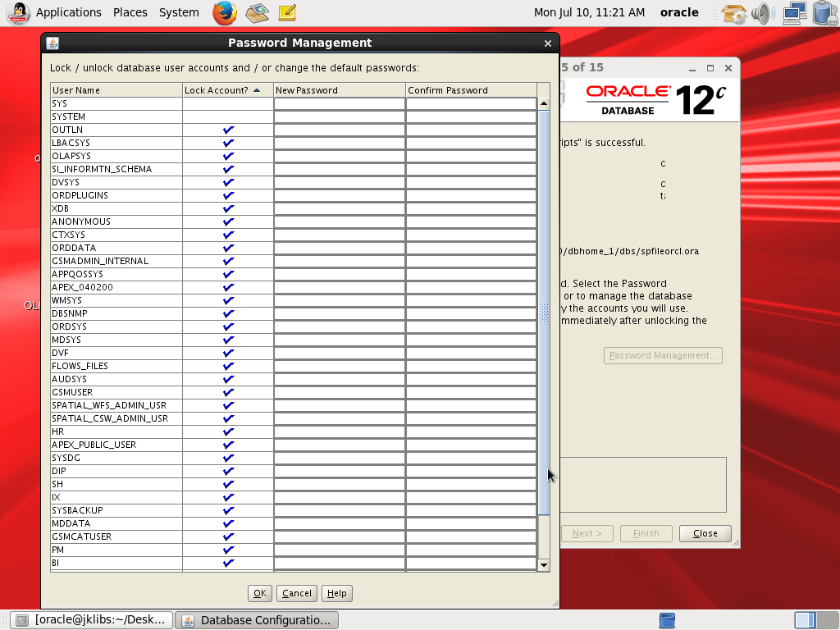Click the scrollbar down arrow

pyautogui.click(x=543, y=565)
